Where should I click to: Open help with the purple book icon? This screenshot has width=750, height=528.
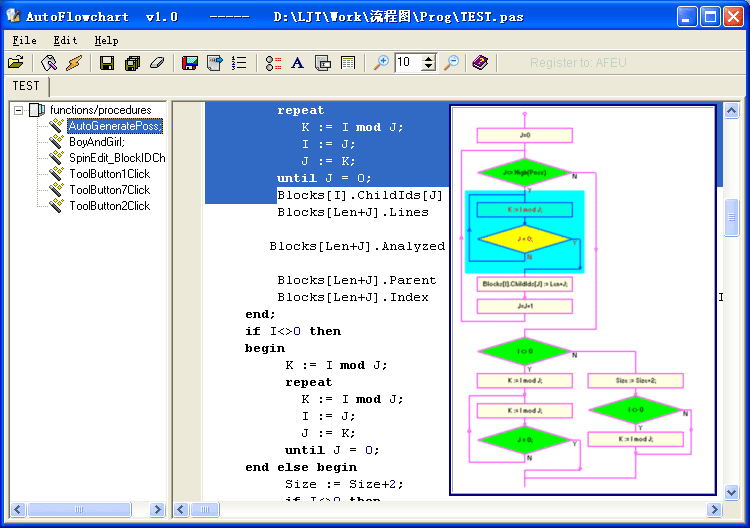pyautogui.click(x=480, y=63)
